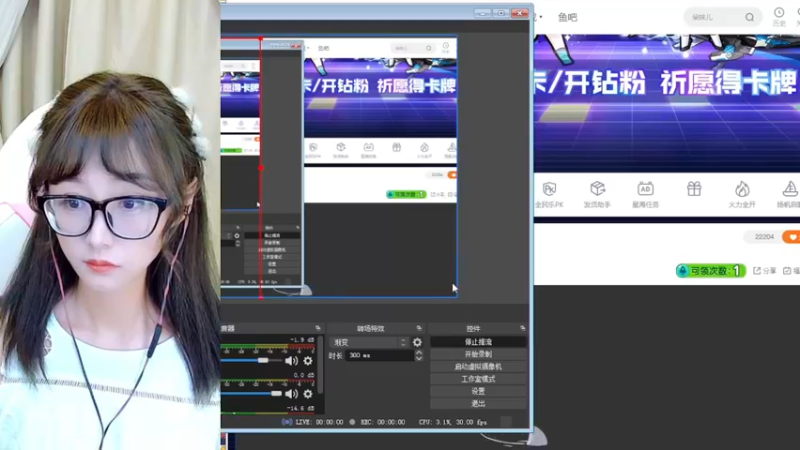Decrease transition duration with down arrow

click(419, 358)
